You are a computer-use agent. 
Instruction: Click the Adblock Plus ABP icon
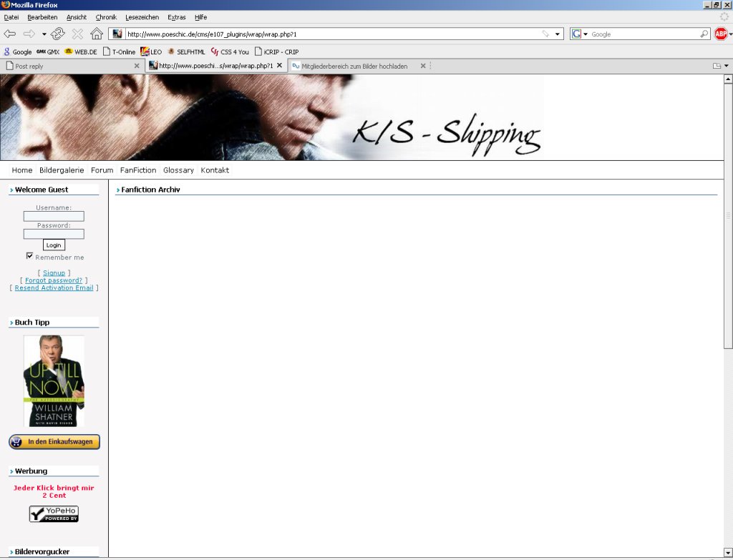click(721, 34)
